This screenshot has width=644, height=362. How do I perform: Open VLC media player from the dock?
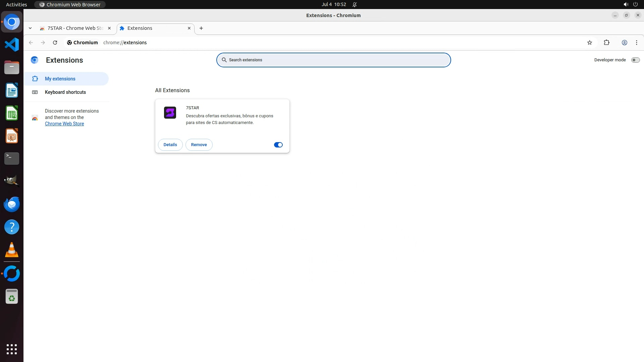coord(12,250)
